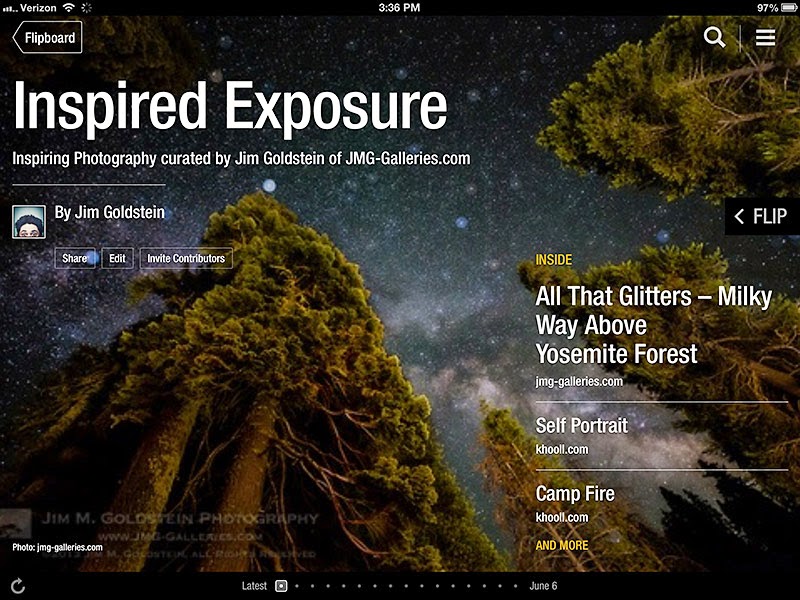Tap the FLIP arrow tab
The width and height of the screenshot is (800, 600).
762,216
